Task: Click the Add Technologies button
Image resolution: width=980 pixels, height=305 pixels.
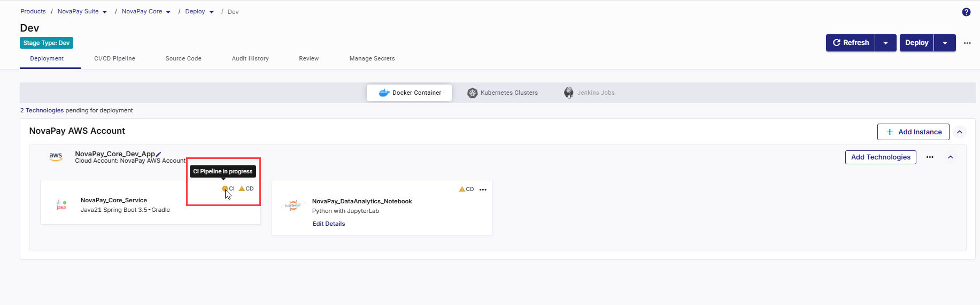Action: pyautogui.click(x=881, y=157)
